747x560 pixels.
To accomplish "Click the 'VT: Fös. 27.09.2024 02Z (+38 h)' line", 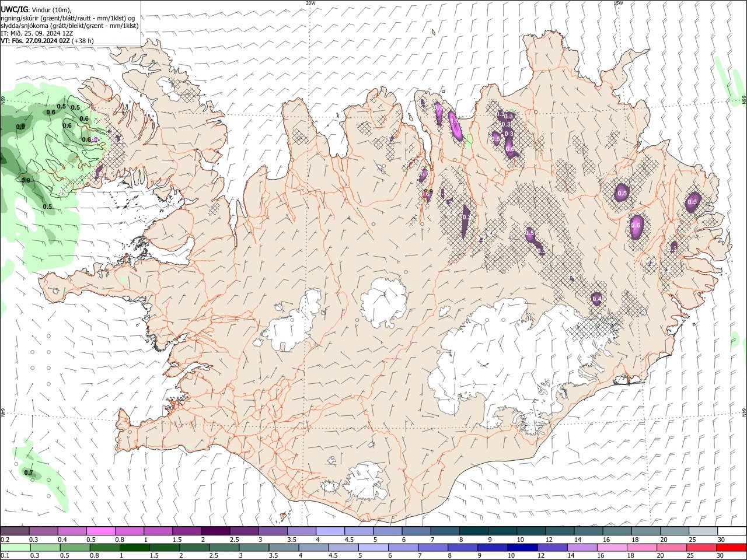I will (x=47, y=41).
